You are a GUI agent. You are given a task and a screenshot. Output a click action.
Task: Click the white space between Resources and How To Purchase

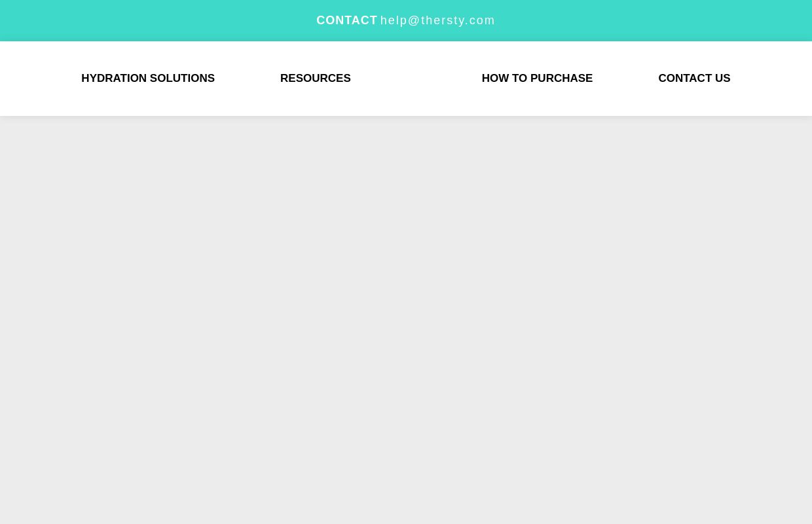click(x=416, y=79)
